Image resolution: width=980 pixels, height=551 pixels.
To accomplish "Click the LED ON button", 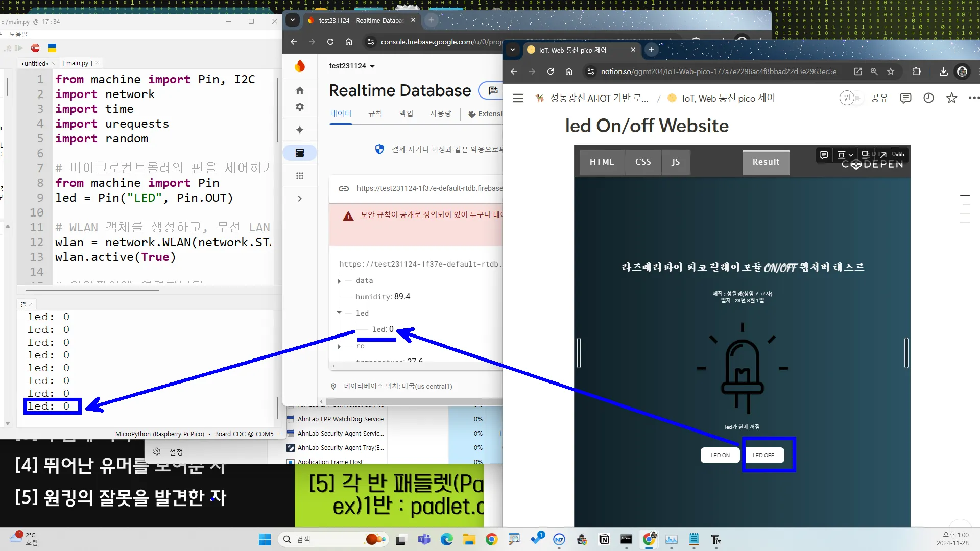I will [x=720, y=455].
